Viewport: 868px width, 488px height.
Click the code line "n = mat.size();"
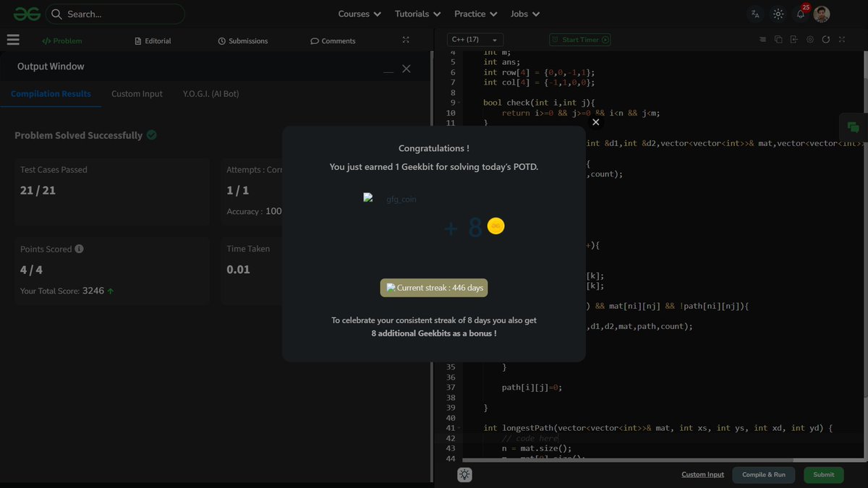point(536,448)
